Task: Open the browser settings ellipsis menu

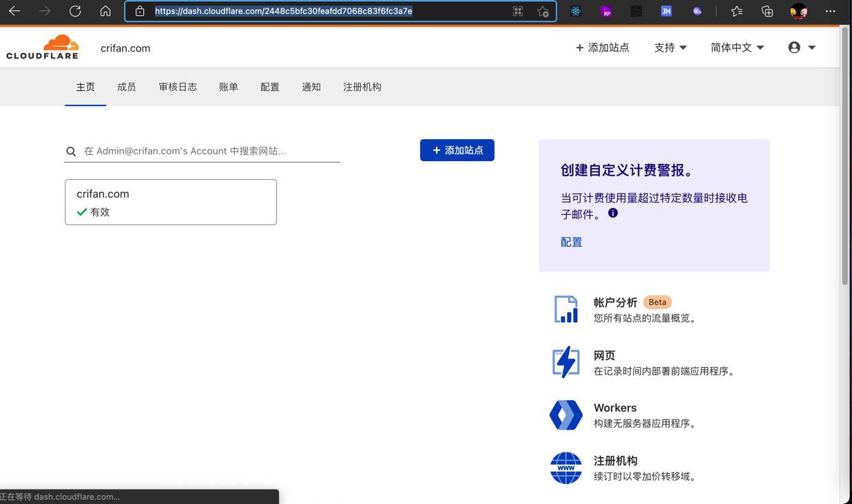Action: click(x=830, y=11)
